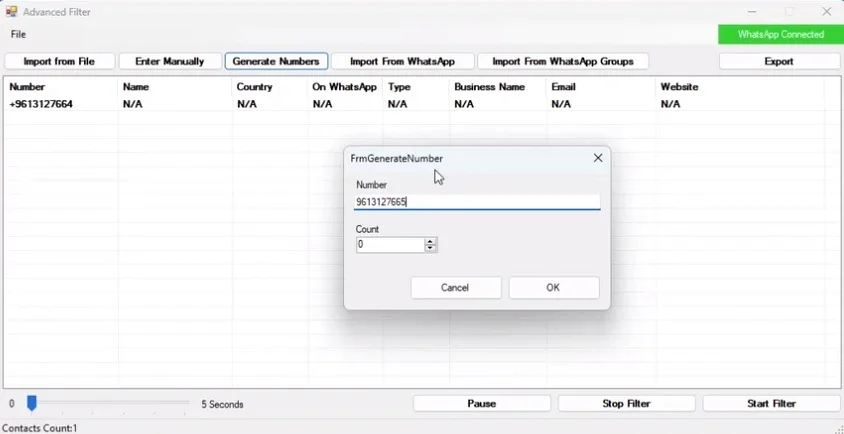This screenshot has width=844, height=434.
Task: Click Import from File button
Action: coord(59,61)
